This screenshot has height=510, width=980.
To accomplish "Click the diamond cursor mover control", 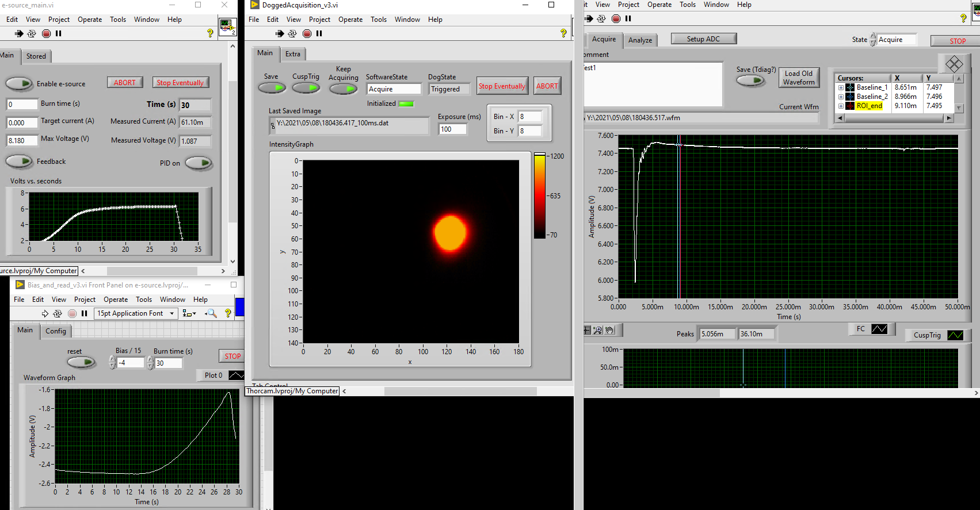I will point(954,64).
